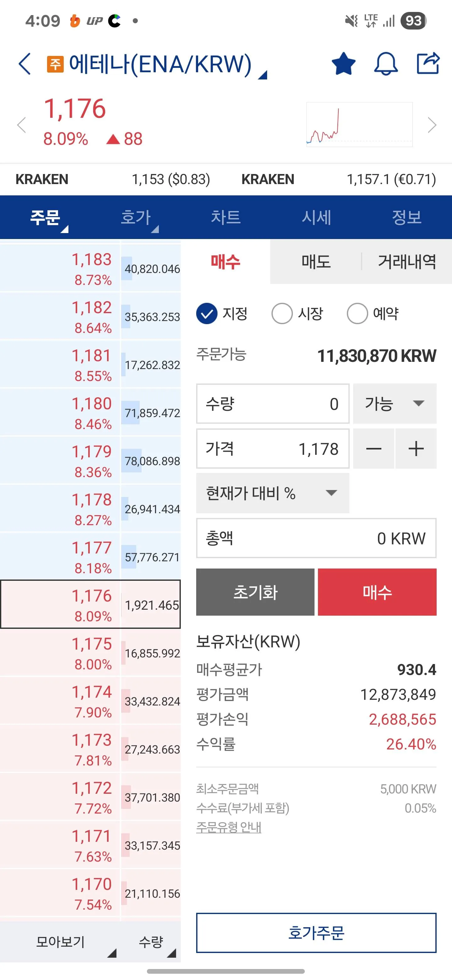Image resolution: width=452 pixels, height=980 pixels.
Task: Decrease price with minus button
Action: coord(374,449)
